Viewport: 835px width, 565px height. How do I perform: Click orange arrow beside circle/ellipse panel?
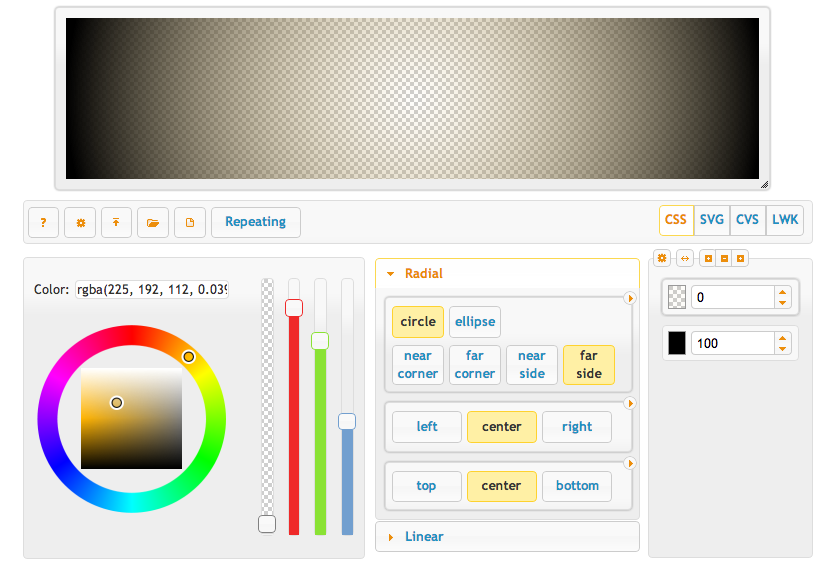click(630, 298)
